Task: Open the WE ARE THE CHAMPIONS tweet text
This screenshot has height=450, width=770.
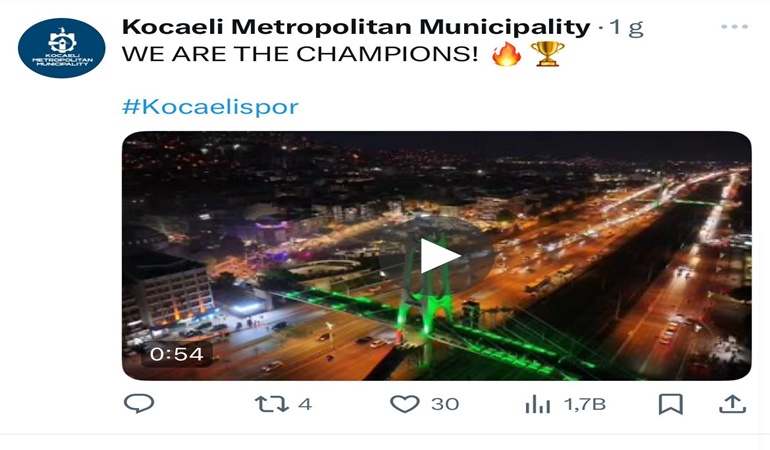Action: point(300,54)
